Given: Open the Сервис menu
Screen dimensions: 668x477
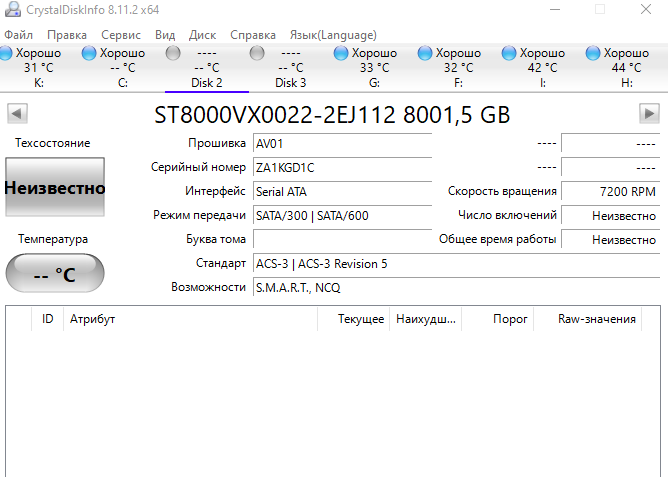Looking at the screenshot, I should (x=121, y=35).
